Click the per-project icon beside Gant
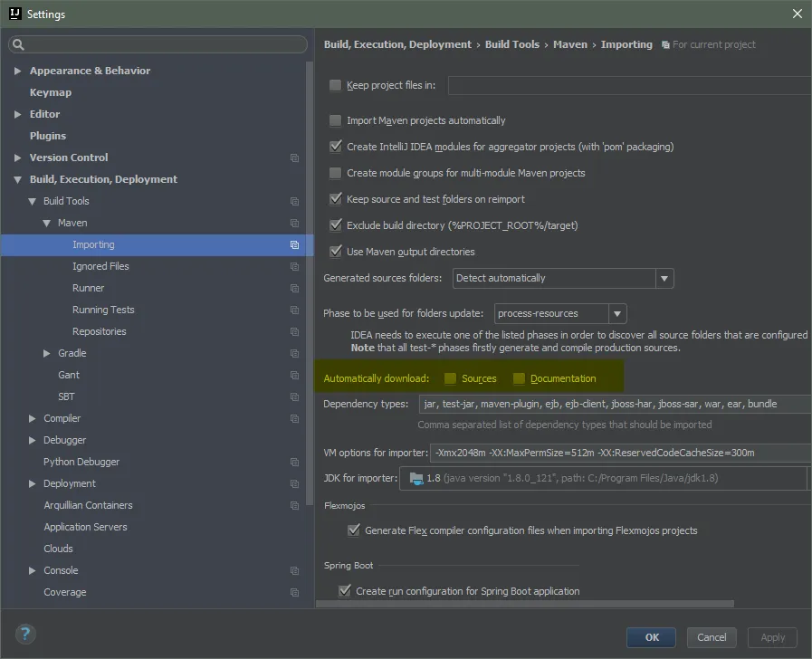The height and width of the screenshot is (659, 812). click(294, 376)
